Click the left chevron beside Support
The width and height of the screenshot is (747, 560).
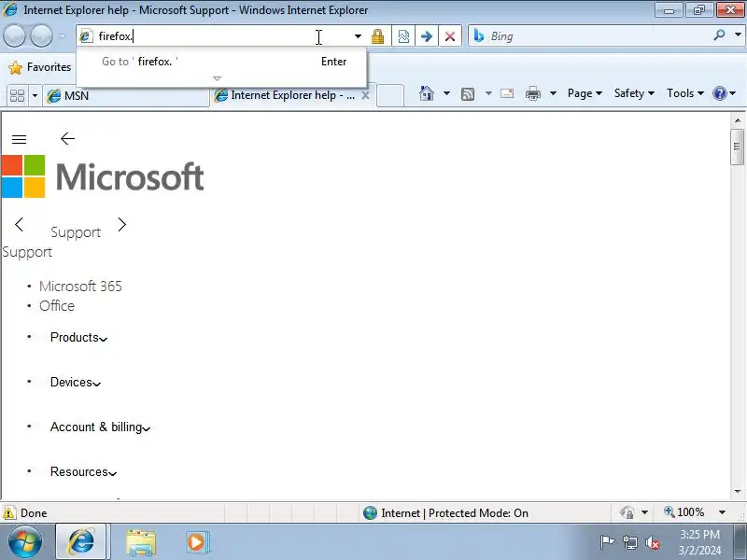pos(19,224)
